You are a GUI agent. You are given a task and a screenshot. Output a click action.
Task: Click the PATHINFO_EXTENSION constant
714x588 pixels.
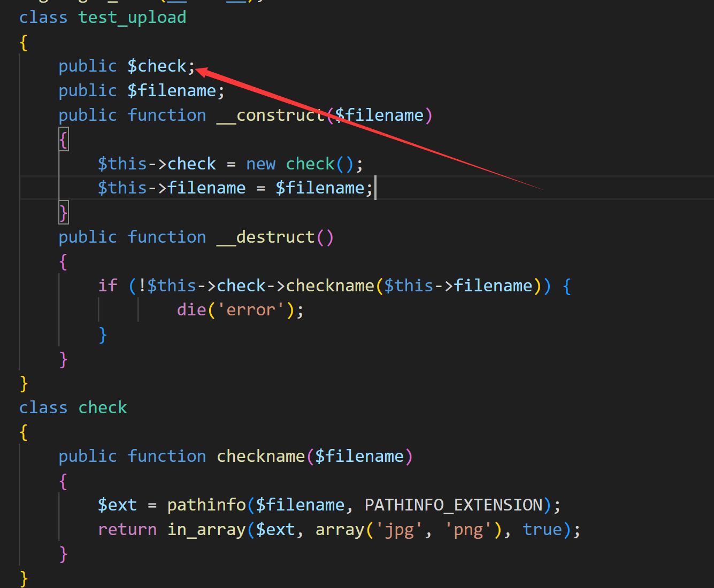pyautogui.click(x=454, y=505)
